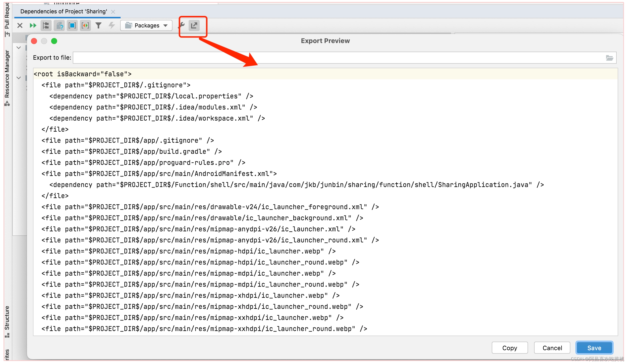This screenshot has width=628, height=364.
Task: Click the wrench settings icon
Action: (182, 25)
